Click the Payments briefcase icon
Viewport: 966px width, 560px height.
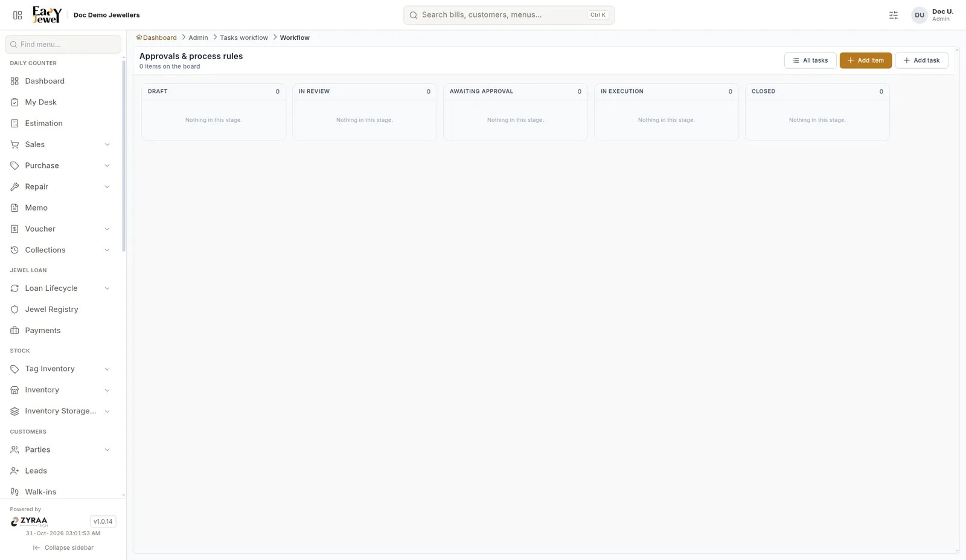[14, 331]
